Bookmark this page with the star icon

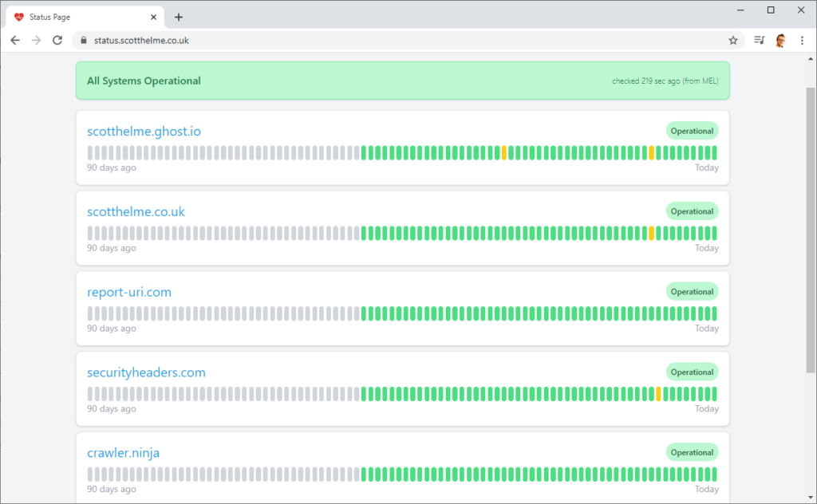click(732, 40)
